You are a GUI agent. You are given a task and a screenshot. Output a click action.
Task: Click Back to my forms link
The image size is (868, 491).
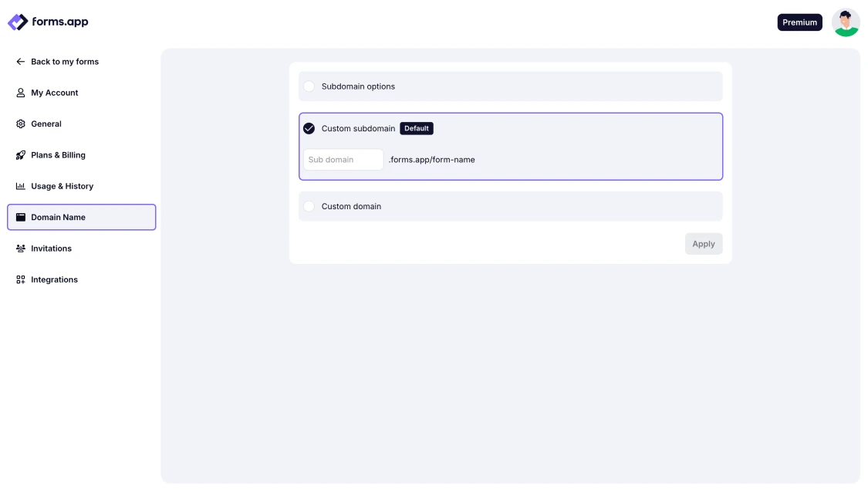pos(65,62)
